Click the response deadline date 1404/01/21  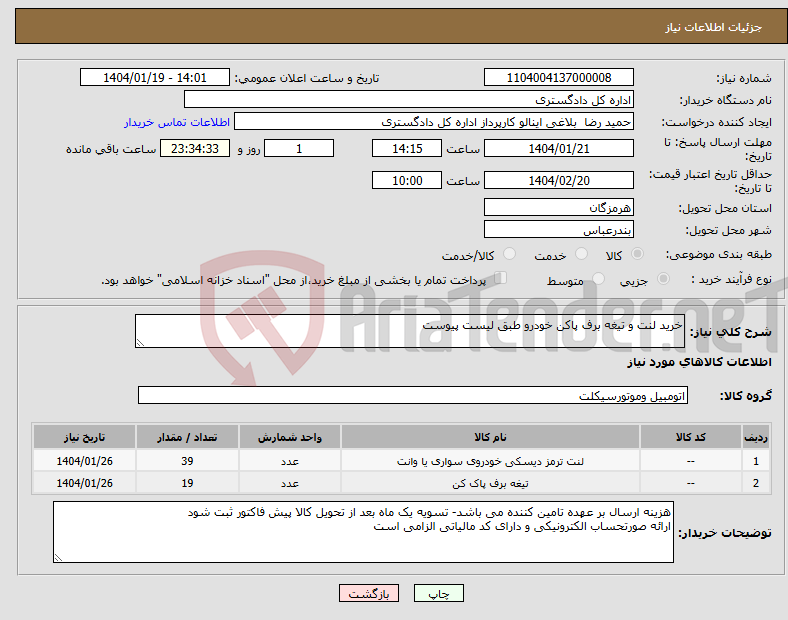pyautogui.click(x=558, y=148)
